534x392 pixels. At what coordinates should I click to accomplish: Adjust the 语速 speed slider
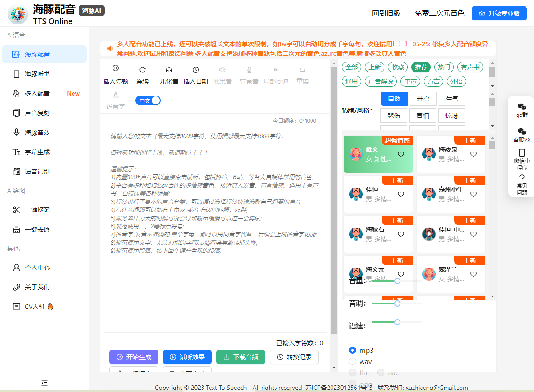[x=397, y=322]
